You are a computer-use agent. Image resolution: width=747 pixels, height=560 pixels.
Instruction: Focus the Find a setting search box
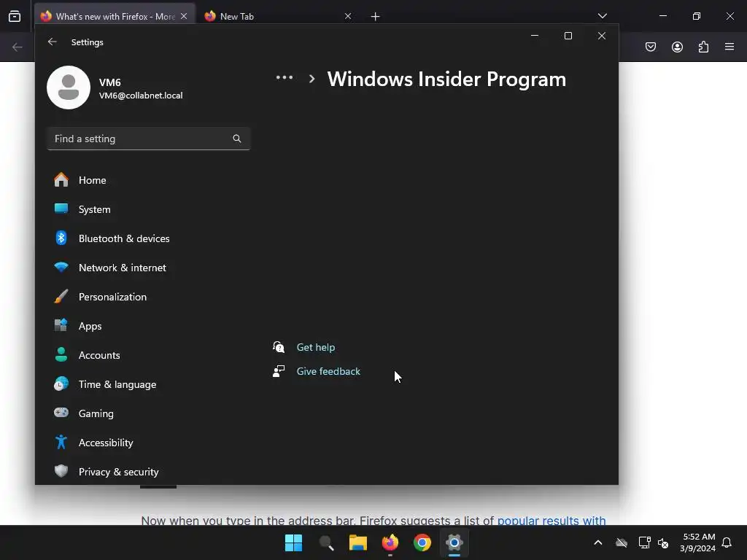pyautogui.click(x=149, y=139)
